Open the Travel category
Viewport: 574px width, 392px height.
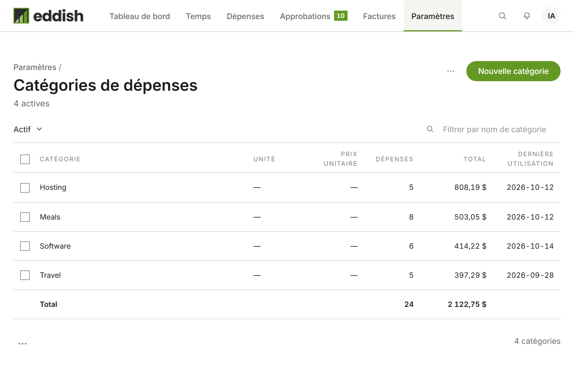pyautogui.click(x=50, y=275)
